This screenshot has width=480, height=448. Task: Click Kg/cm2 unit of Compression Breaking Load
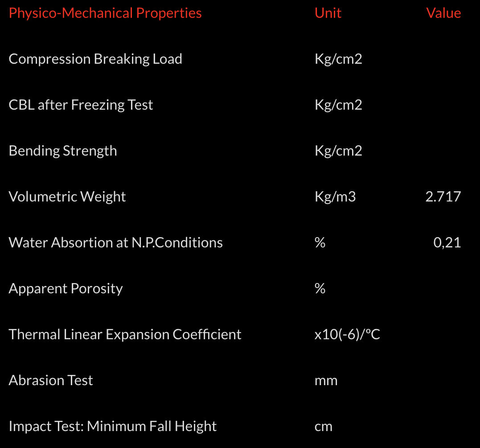tap(338, 59)
